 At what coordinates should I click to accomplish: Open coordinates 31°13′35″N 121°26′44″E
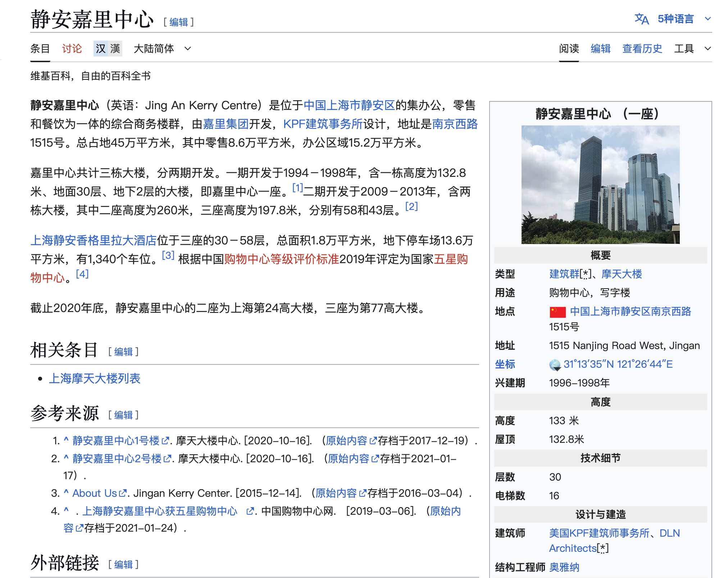tap(618, 364)
